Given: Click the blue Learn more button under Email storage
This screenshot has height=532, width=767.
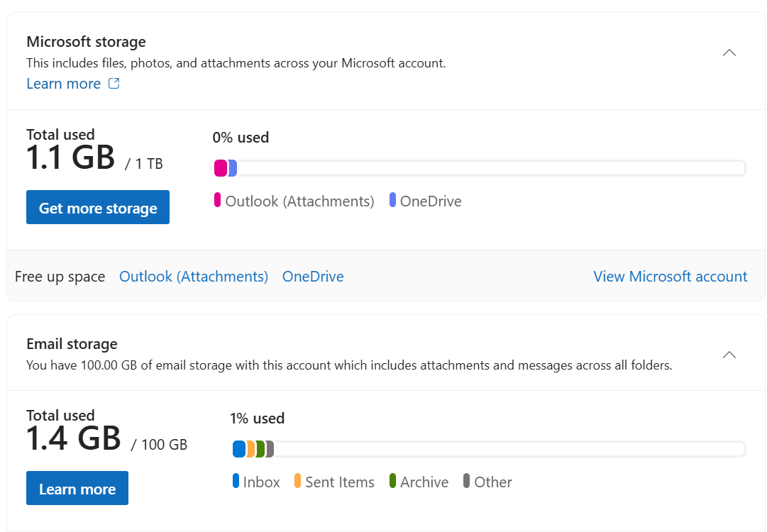Looking at the screenshot, I should 77,488.
